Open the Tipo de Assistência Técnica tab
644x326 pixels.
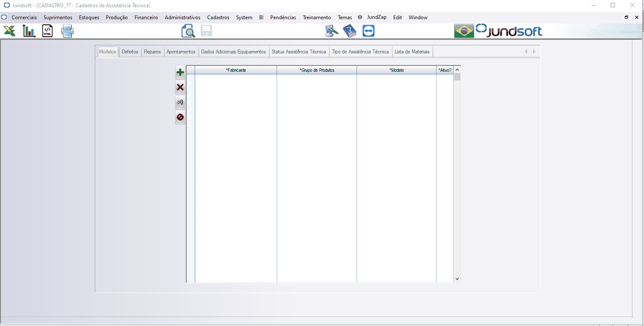tap(360, 52)
